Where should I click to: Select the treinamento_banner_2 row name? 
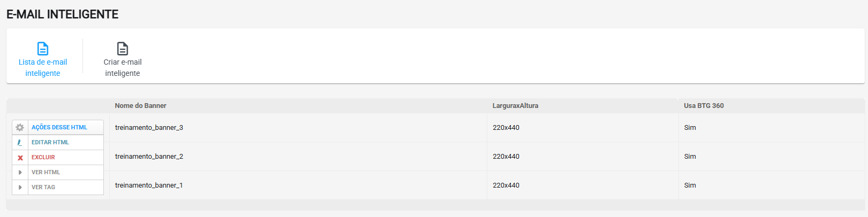tap(149, 157)
